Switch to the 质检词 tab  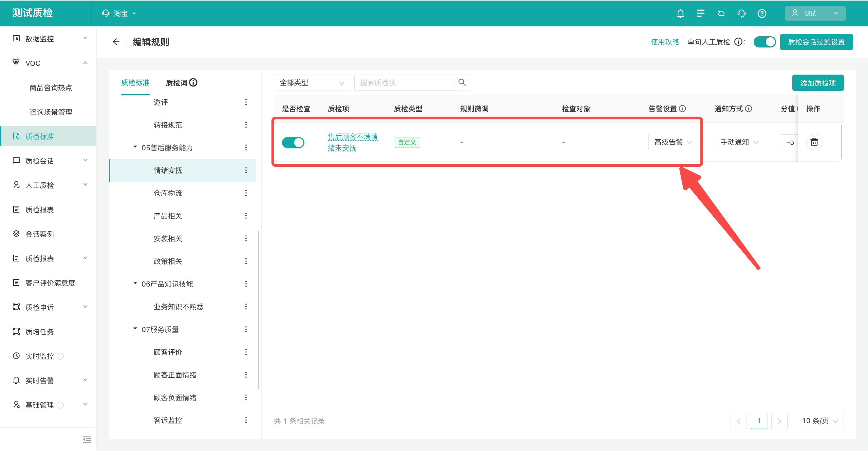(x=176, y=83)
